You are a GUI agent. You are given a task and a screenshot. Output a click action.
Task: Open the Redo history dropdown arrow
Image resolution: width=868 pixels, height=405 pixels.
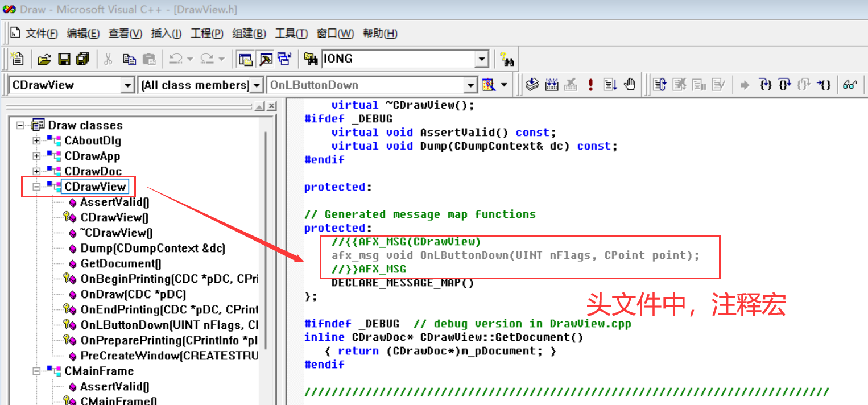coord(221,59)
